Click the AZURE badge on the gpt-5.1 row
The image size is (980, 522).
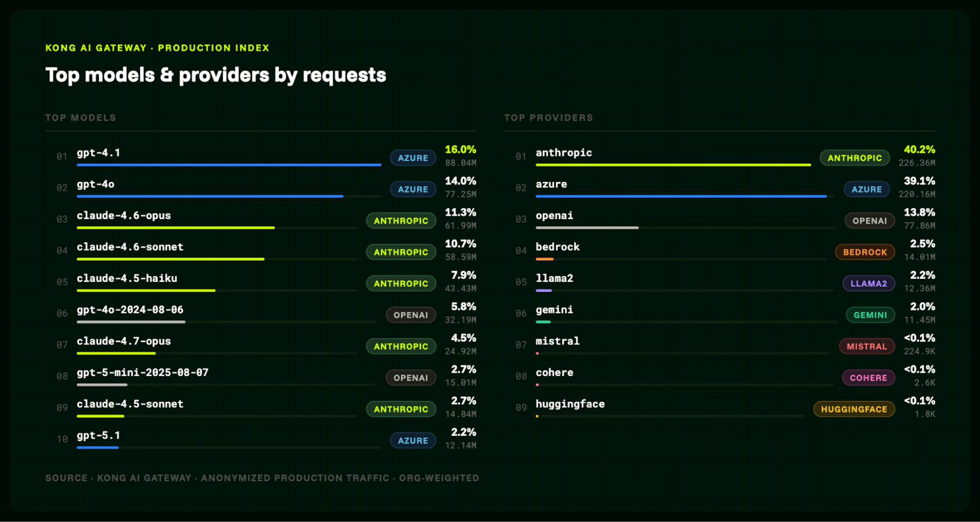[413, 440]
